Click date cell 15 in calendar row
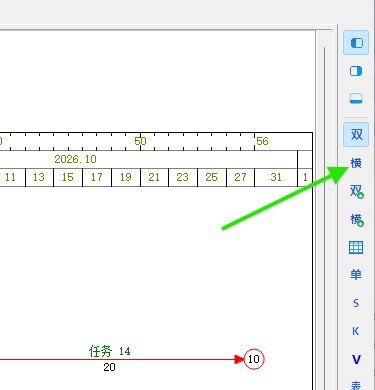375x390 pixels. 68,177
